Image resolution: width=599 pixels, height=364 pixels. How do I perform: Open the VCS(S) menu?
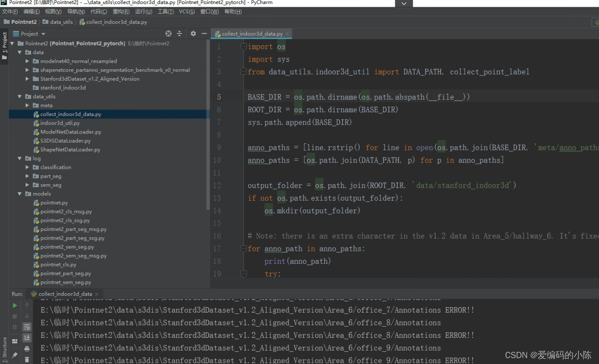pyautogui.click(x=187, y=11)
